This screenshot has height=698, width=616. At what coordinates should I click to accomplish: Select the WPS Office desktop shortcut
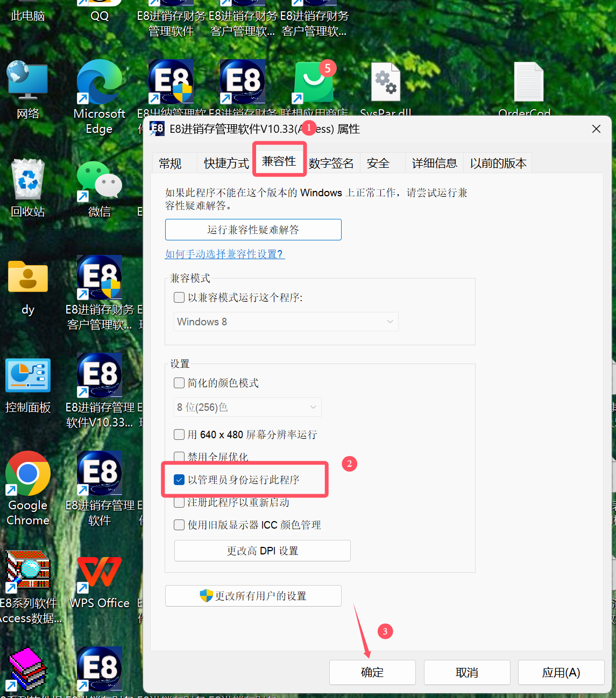(100, 572)
